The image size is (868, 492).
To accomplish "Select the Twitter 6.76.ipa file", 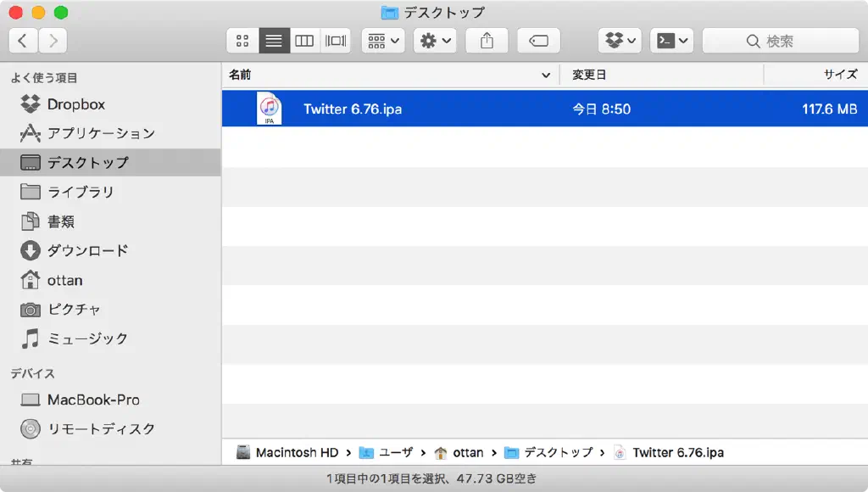I will (x=352, y=109).
